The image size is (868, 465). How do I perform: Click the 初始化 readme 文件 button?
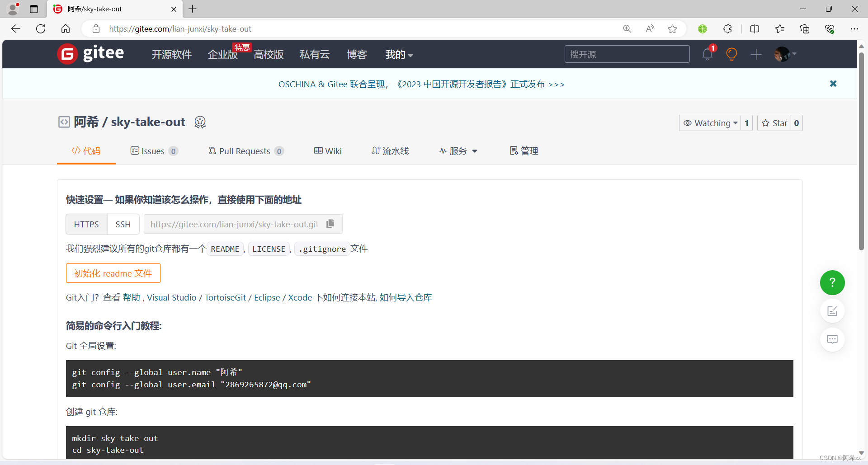(x=113, y=273)
